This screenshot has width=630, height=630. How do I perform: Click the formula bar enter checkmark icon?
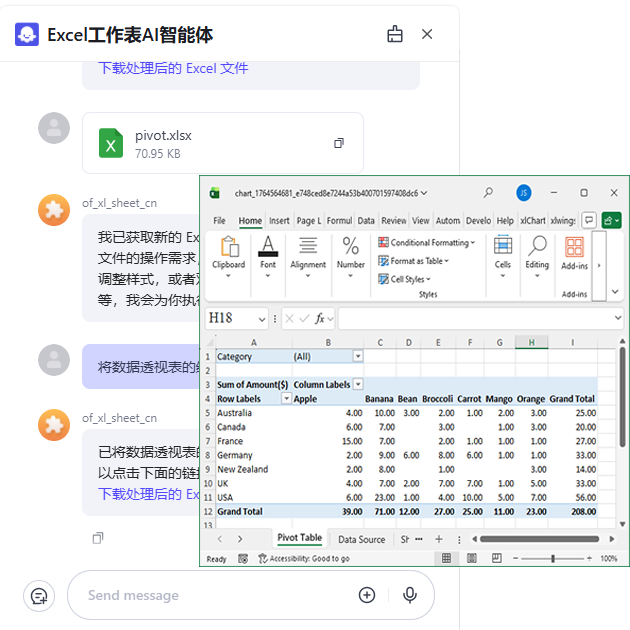click(305, 319)
